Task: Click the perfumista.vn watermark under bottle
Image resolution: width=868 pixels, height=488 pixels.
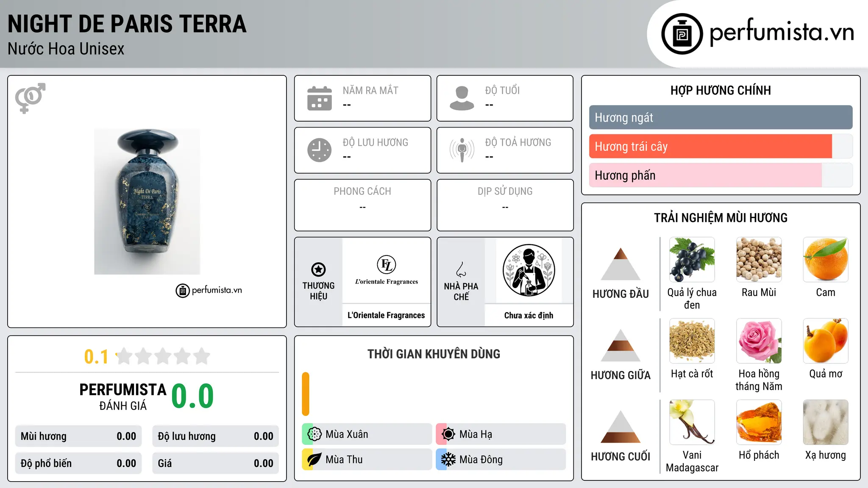Action: (x=209, y=291)
